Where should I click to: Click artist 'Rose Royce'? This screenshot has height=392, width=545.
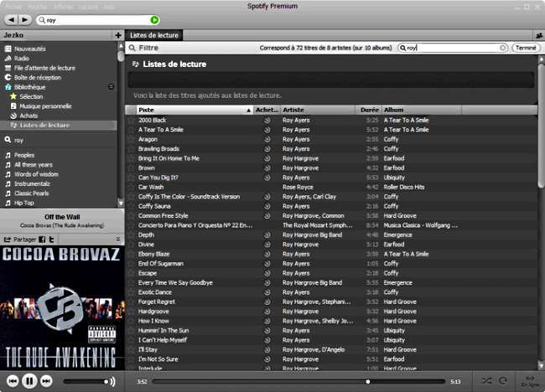point(298,187)
